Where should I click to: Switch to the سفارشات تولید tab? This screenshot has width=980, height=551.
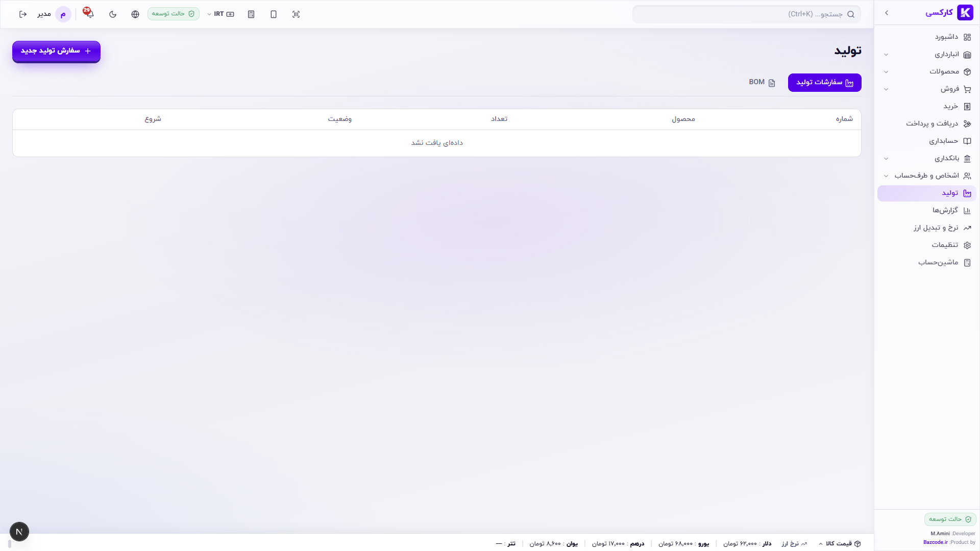pyautogui.click(x=824, y=83)
